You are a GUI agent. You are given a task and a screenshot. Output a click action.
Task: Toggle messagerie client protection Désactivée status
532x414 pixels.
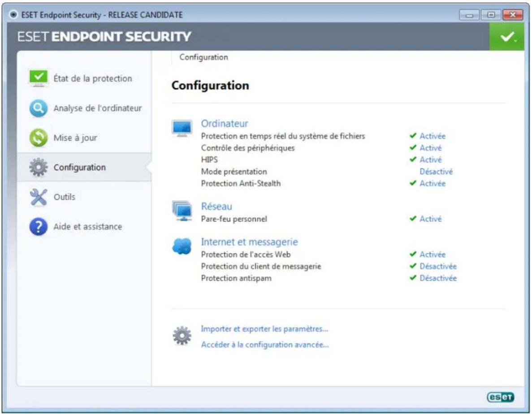pyautogui.click(x=438, y=267)
